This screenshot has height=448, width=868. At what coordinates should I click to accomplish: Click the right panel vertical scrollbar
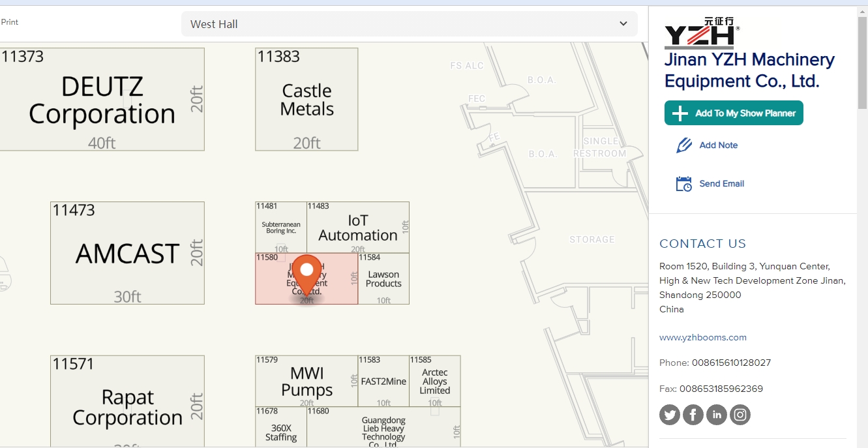pyautogui.click(x=862, y=65)
